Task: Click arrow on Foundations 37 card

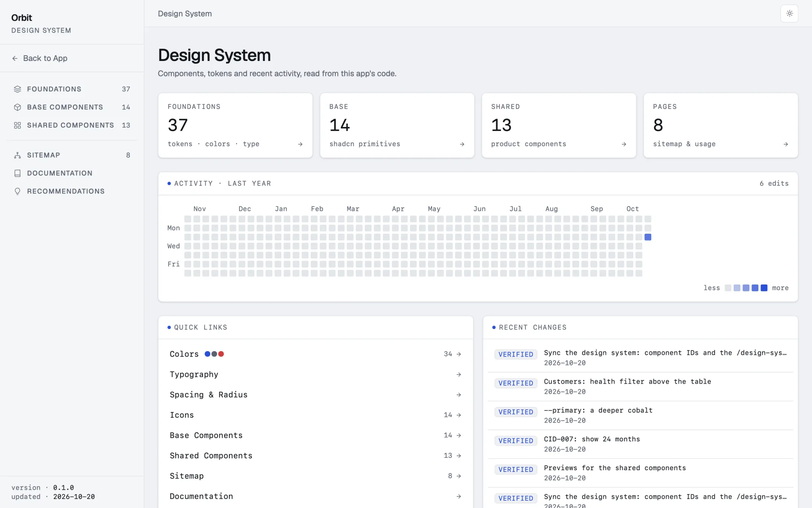Action: [x=300, y=144]
